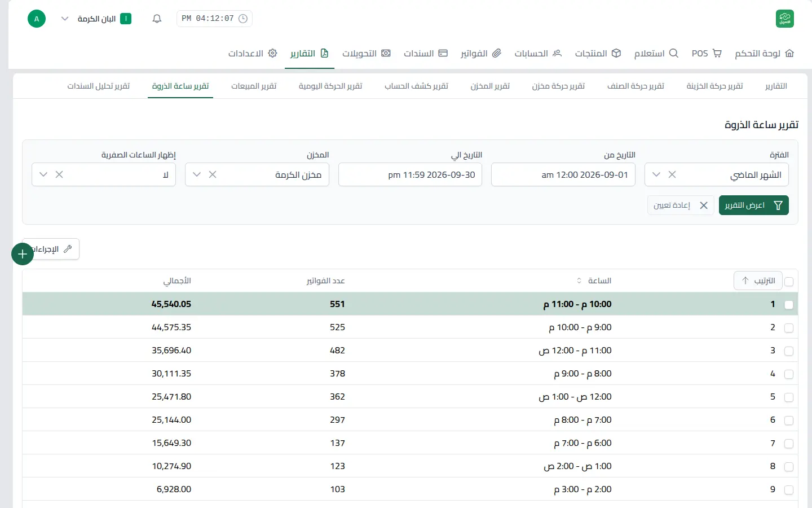Click اعرض التقرير button
Screen dimensions: 812x508
point(754,205)
